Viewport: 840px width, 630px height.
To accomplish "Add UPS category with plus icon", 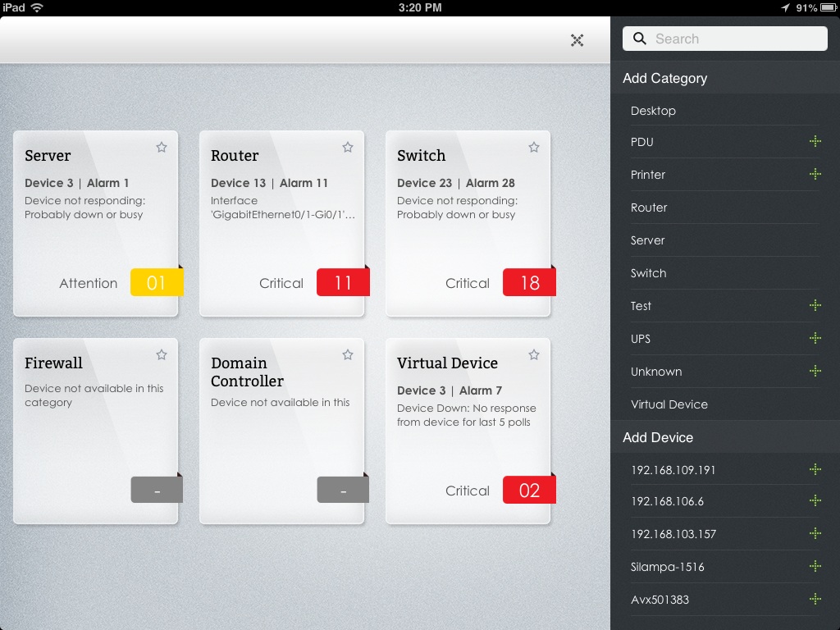I will coord(815,338).
